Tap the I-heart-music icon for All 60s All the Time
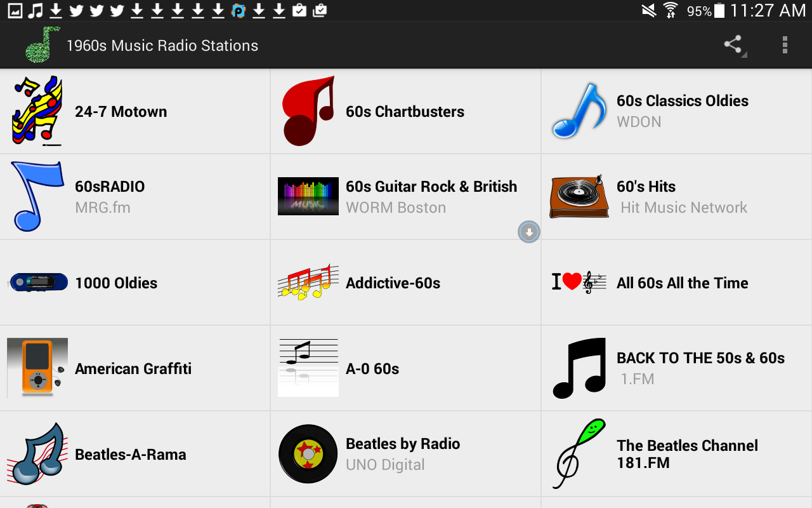The height and width of the screenshot is (508, 812). coord(579,282)
